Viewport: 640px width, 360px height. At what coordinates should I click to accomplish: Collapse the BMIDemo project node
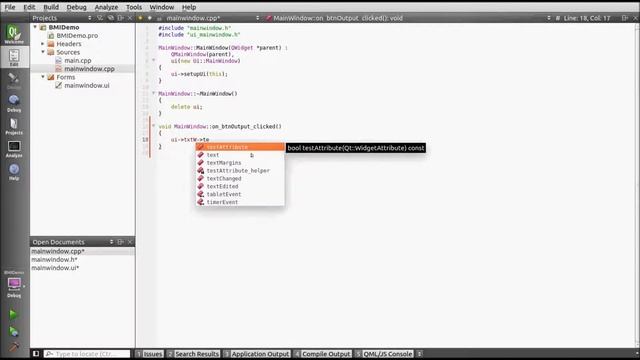pyautogui.click(x=35, y=27)
